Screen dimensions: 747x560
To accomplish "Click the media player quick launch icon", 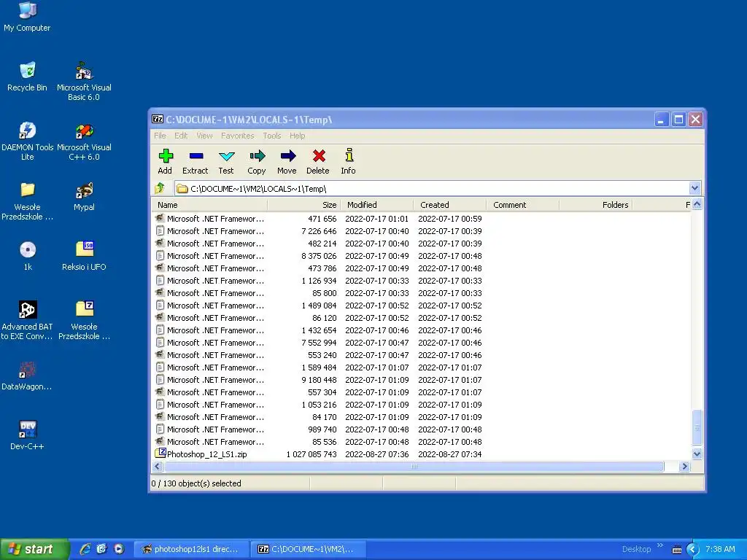I will [x=119, y=549].
